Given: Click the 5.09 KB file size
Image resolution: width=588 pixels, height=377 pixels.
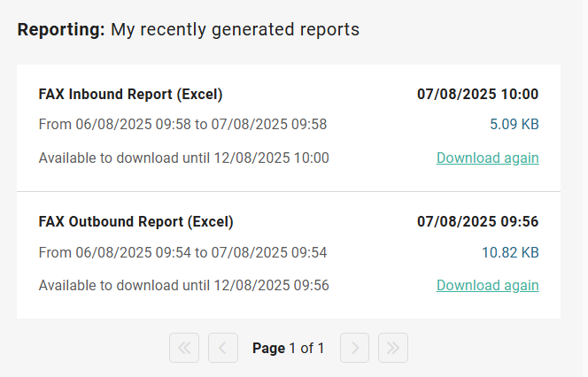Looking at the screenshot, I should (514, 125).
